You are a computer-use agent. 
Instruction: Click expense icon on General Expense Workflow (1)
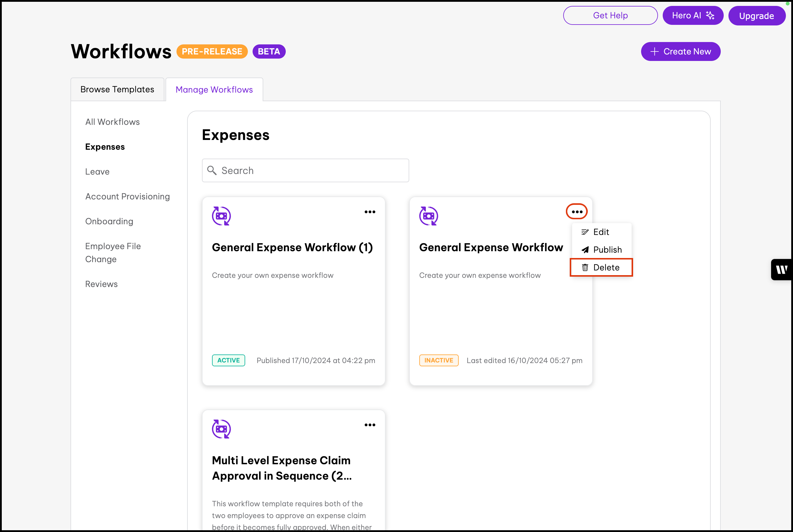tap(221, 216)
